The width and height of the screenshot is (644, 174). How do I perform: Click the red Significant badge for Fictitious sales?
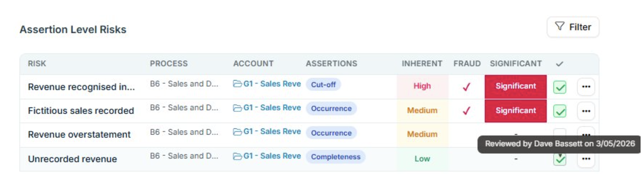516,111
